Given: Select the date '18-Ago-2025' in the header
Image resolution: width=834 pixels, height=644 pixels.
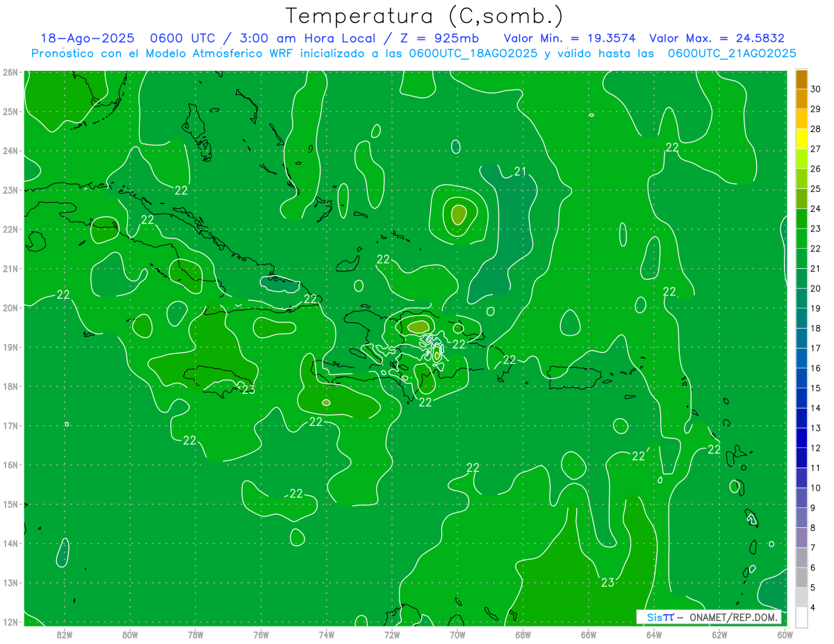Looking at the screenshot, I should (x=87, y=38).
